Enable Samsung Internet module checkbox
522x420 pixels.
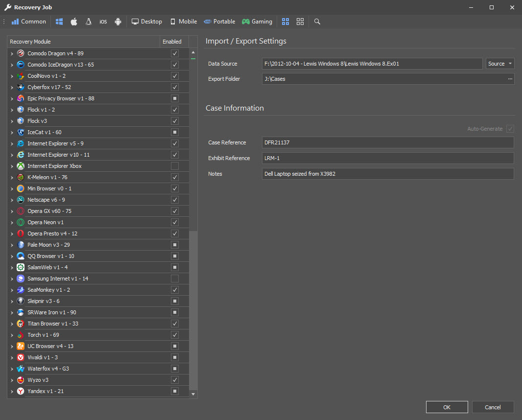click(175, 279)
